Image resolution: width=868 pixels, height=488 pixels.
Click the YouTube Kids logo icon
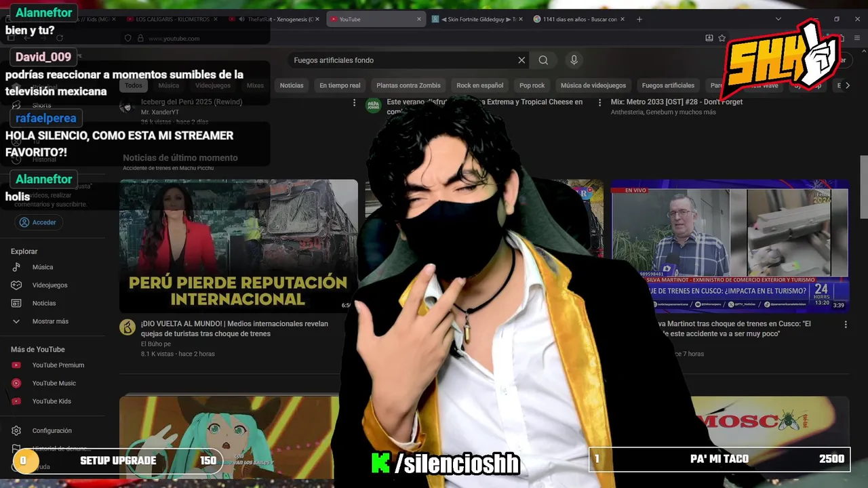point(16,401)
